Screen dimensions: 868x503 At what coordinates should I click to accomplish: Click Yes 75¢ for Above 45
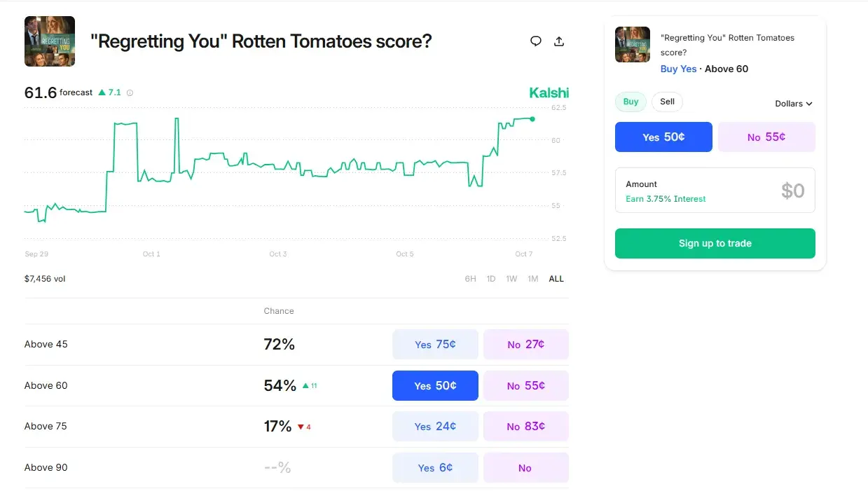pos(435,344)
